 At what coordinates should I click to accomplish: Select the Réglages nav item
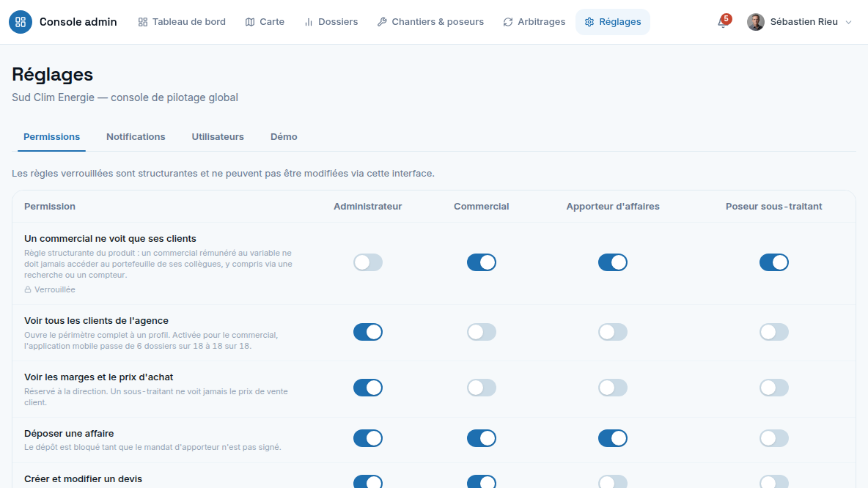pos(613,22)
